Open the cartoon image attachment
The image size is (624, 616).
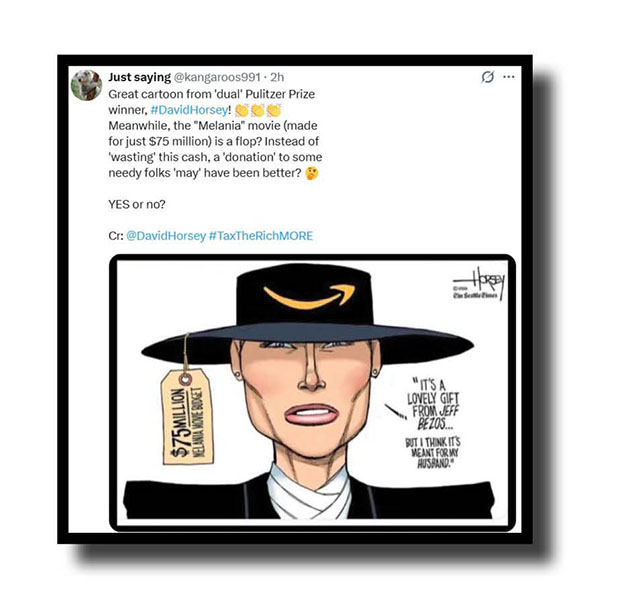point(312,392)
